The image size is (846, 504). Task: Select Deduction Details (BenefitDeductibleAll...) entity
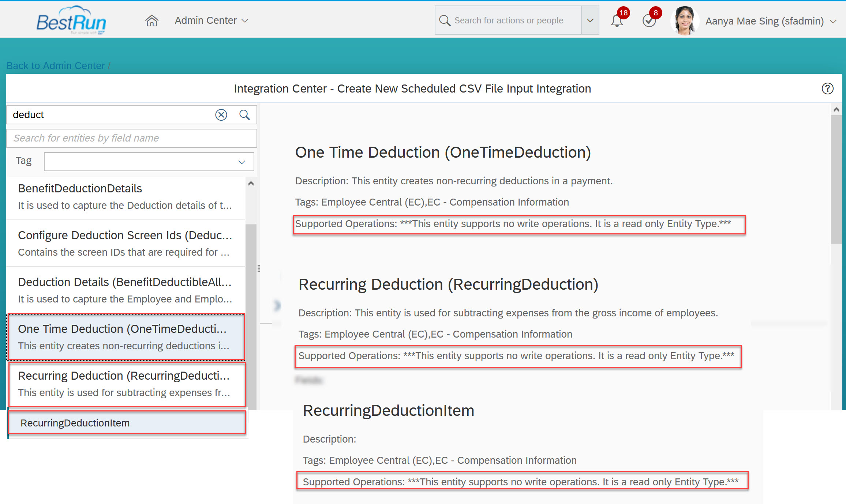(x=126, y=290)
